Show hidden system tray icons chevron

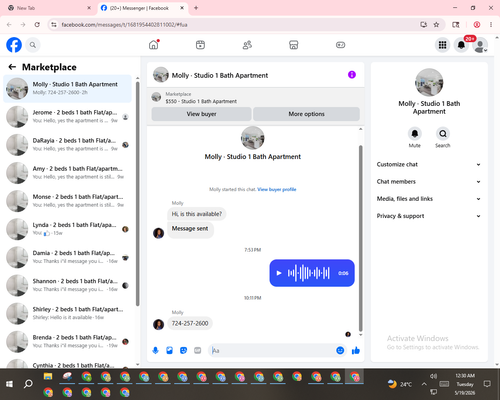tap(424, 384)
